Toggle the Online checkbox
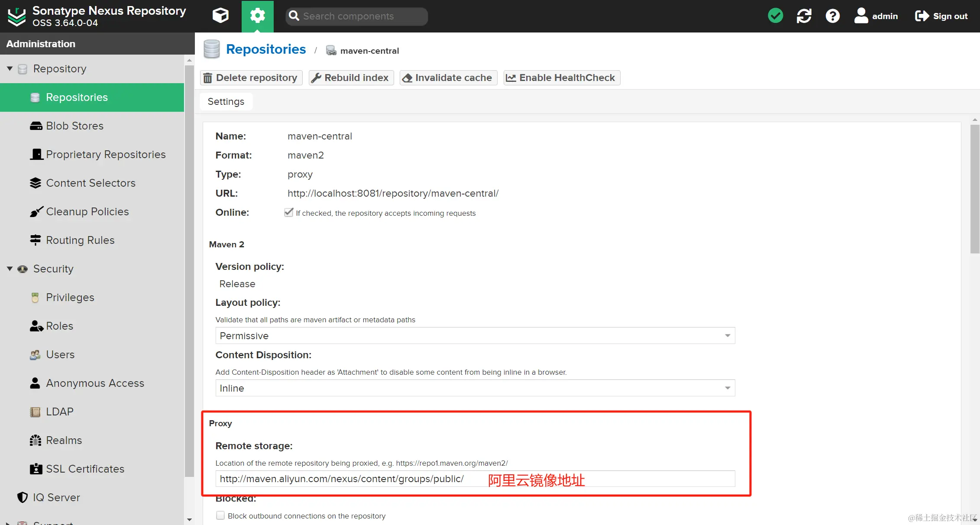980x525 pixels. pyautogui.click(x=288, y=212)
